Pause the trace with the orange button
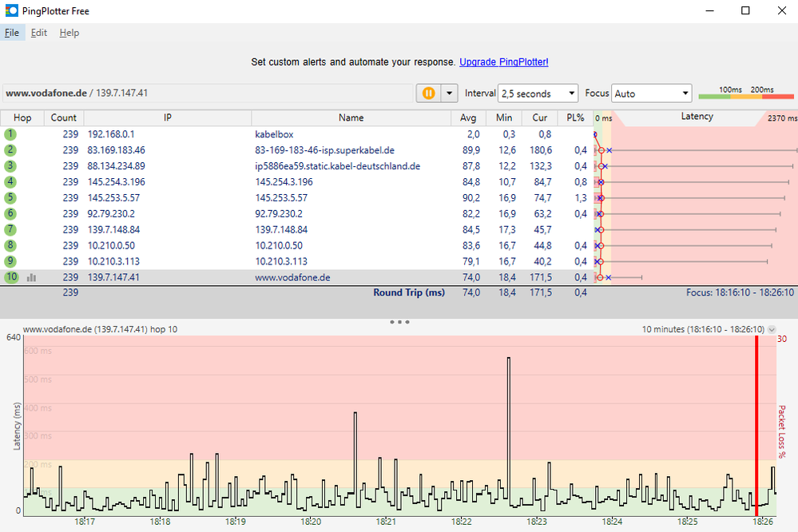This screenshot has width=798, height=532. 428,93
